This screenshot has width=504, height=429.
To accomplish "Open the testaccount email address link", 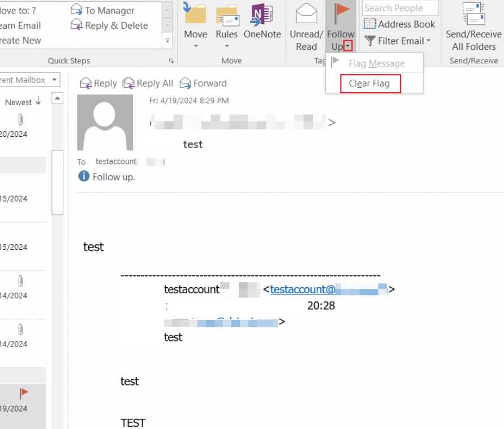I will [x=329, y=289].
